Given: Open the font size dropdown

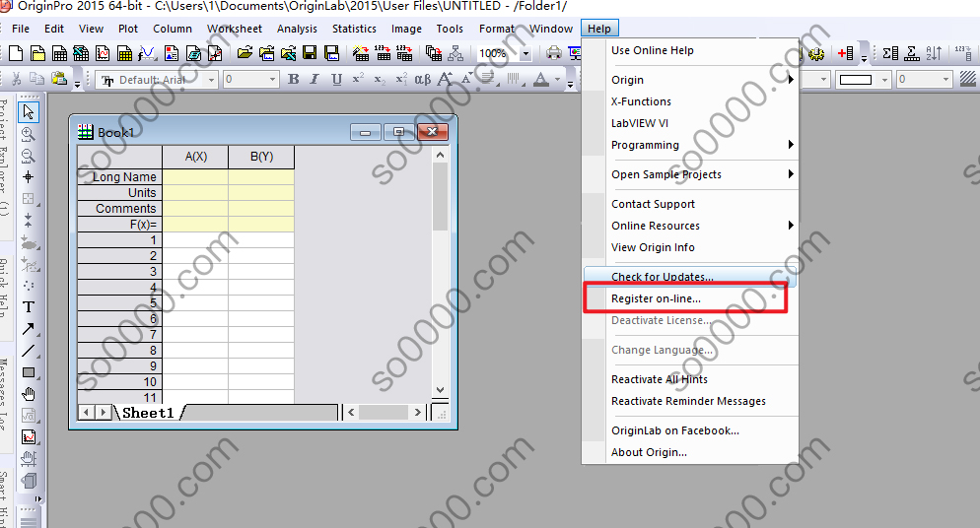Looking at the screenshot, I should (272, 80).
